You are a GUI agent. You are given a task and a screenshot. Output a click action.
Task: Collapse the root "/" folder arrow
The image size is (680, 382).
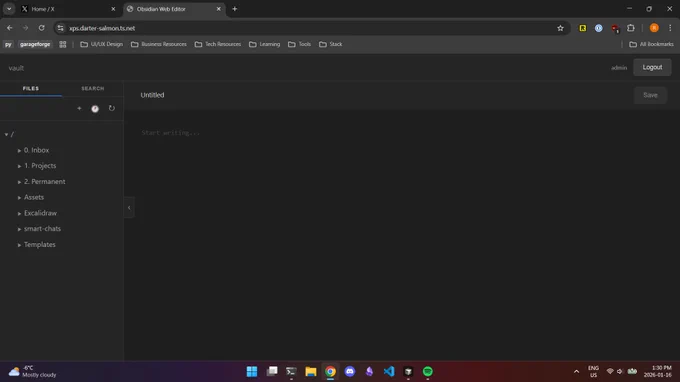point(6,135)
